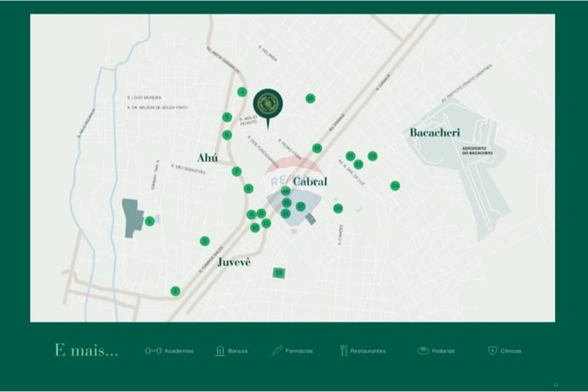The width and height of the screenshot is (588, 392).
Task: Click the Aeroporto do Bacacheri label
Action: click(477, 150)
